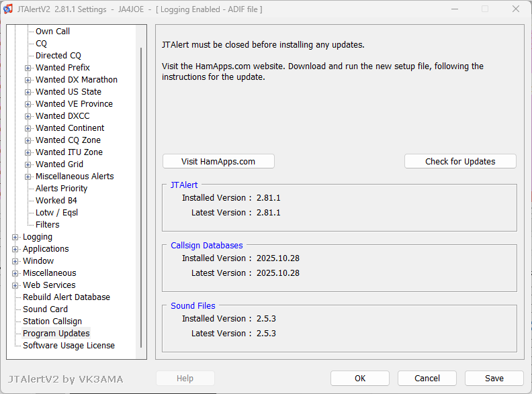The width and height of the screenshot is (532, 394).
Task: Select the Wanted DXCC label
Action: 62,116
